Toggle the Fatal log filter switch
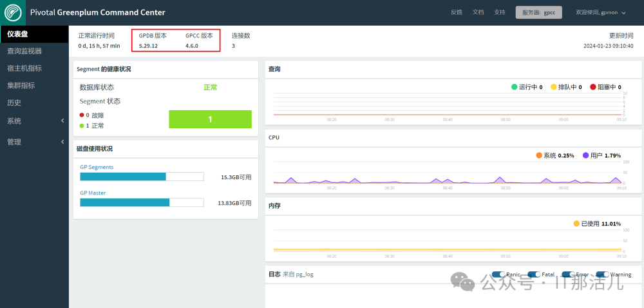 click(x=534, y=274)
